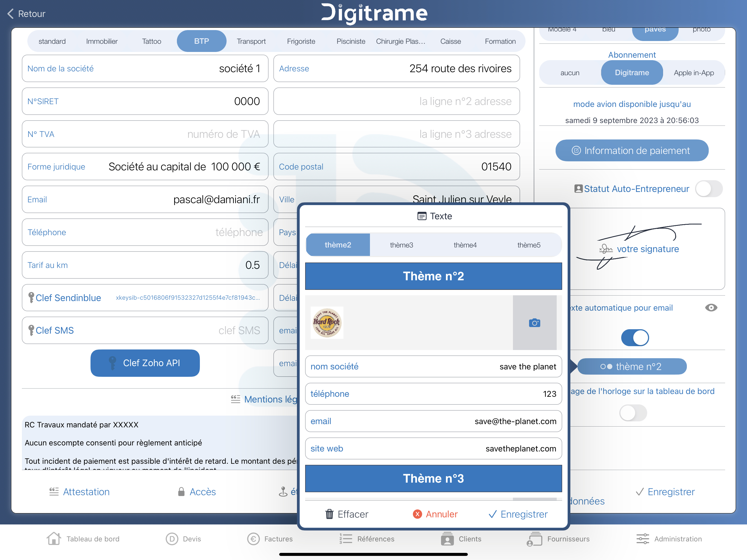This screenshot has width=747, height=560.
Task: Click the signature pen icon
Action: point(606,249)
